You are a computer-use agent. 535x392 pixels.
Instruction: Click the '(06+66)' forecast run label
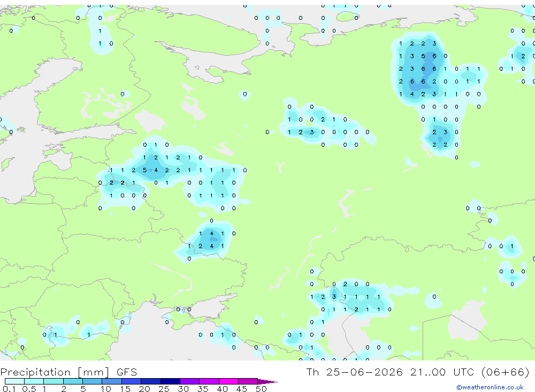click(x=506, y=372)
